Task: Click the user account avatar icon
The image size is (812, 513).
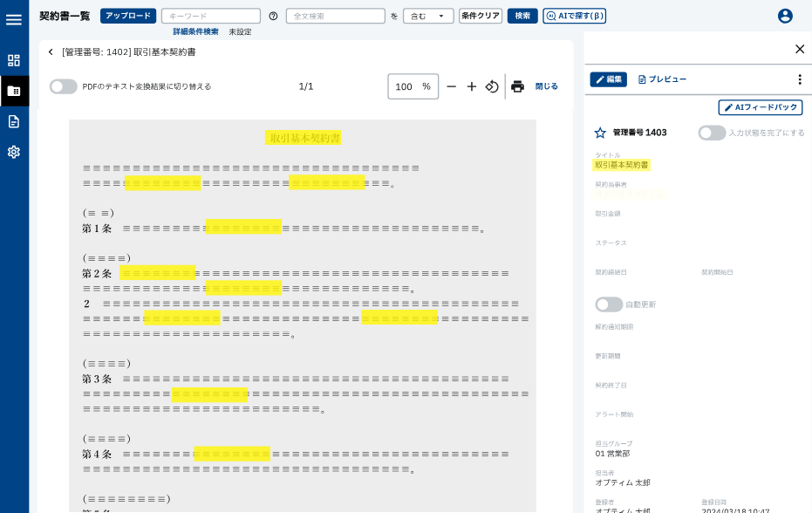Action: click(785, 16)
